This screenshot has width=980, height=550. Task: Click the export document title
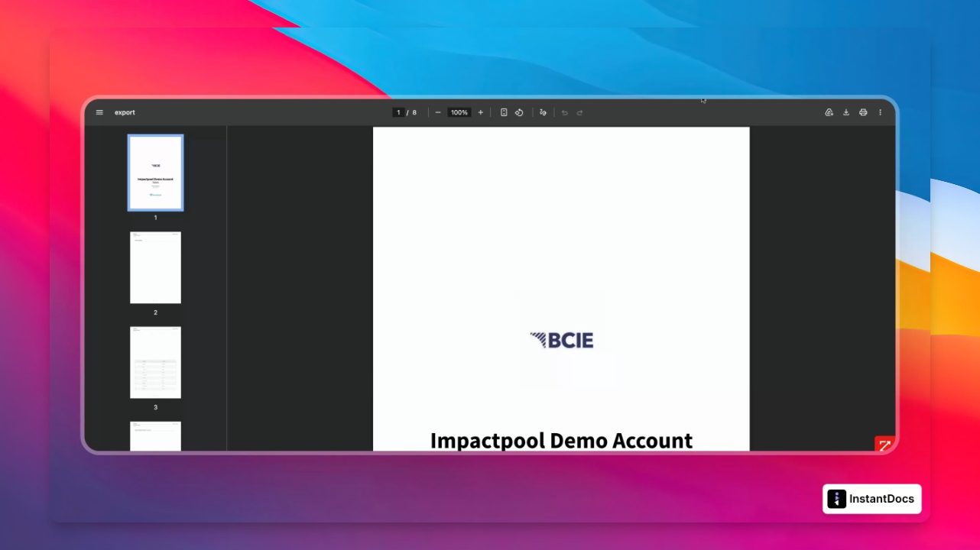pos(125,112)
